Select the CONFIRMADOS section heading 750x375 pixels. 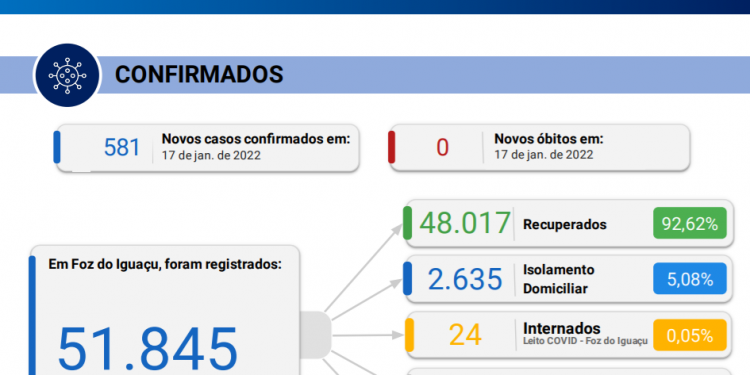(x=199, y=75)
